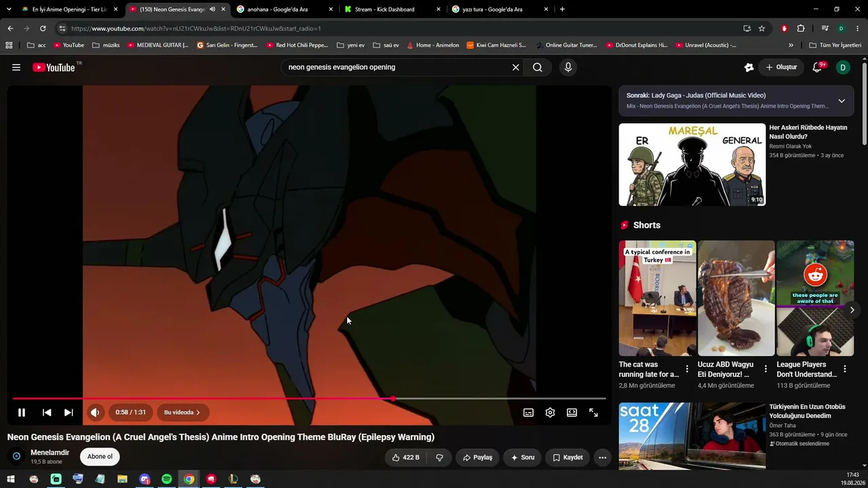Open Windows Start menu
Viewport: 868px width, 488px height.
tap(11, 479)
